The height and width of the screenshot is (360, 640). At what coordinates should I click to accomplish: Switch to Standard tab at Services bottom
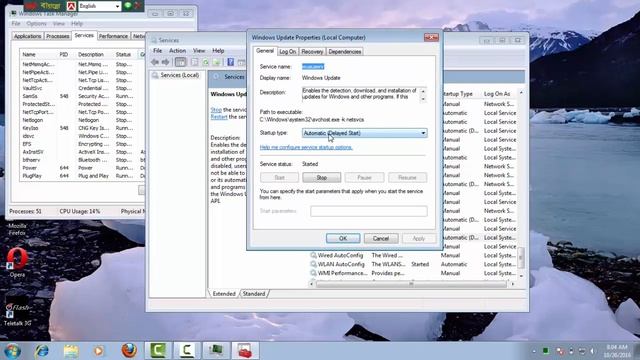click(x=254, y=293)
